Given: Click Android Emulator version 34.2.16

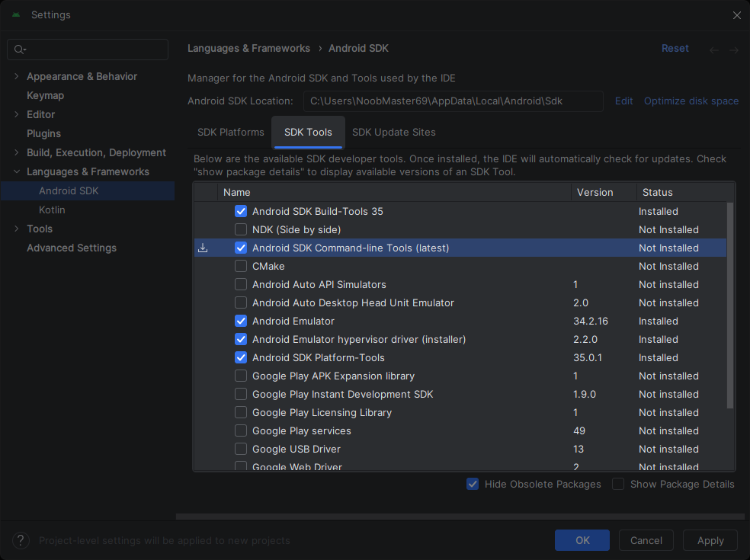Looking at the screenshot, I should (591, 321).
